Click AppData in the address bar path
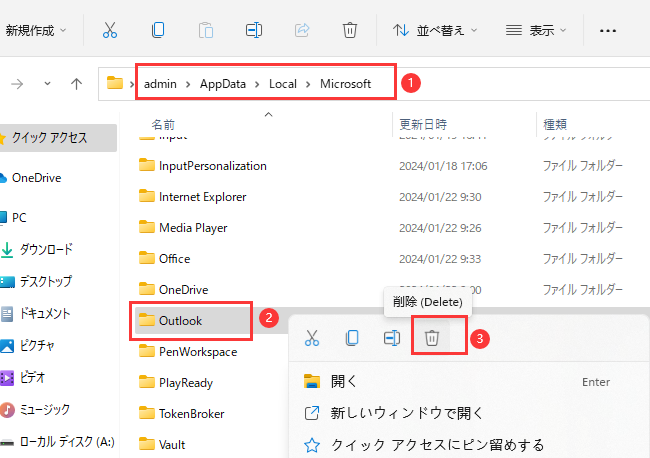 coord(225,83)
